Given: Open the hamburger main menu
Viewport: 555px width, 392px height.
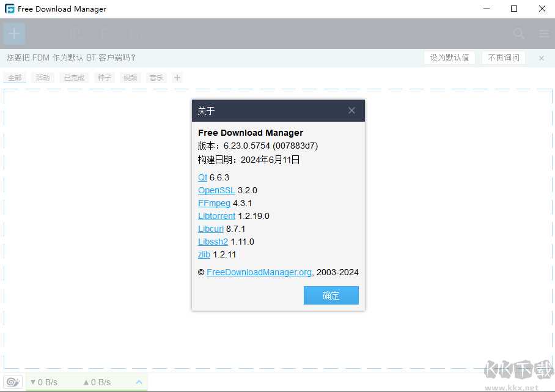Looking at the screenshot, I should pyautogui.click(x=543, y=34).
